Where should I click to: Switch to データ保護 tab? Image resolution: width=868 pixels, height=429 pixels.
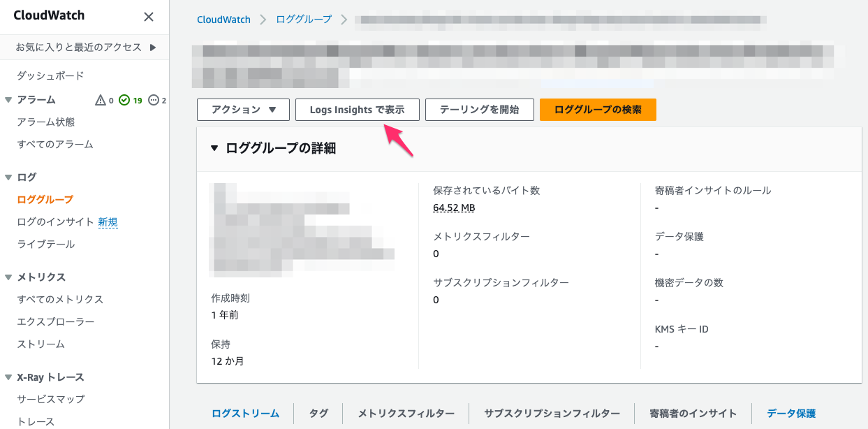tap(791, 414)
